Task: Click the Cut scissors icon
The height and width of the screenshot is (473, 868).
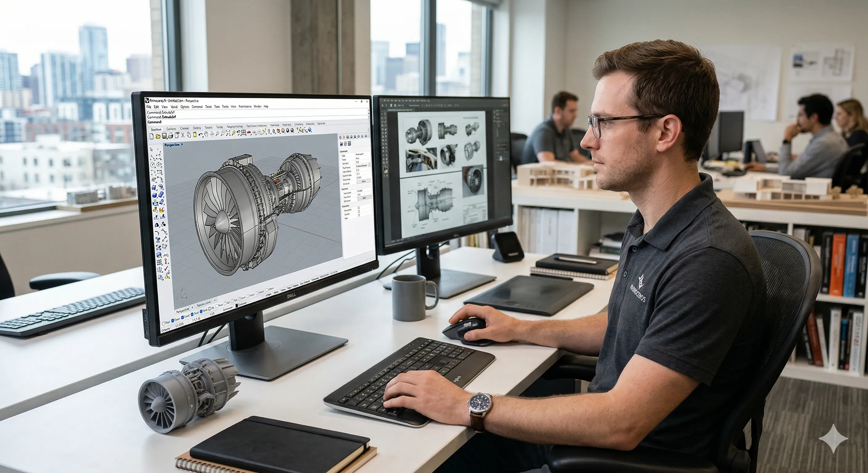Action: tap(183, 135)
